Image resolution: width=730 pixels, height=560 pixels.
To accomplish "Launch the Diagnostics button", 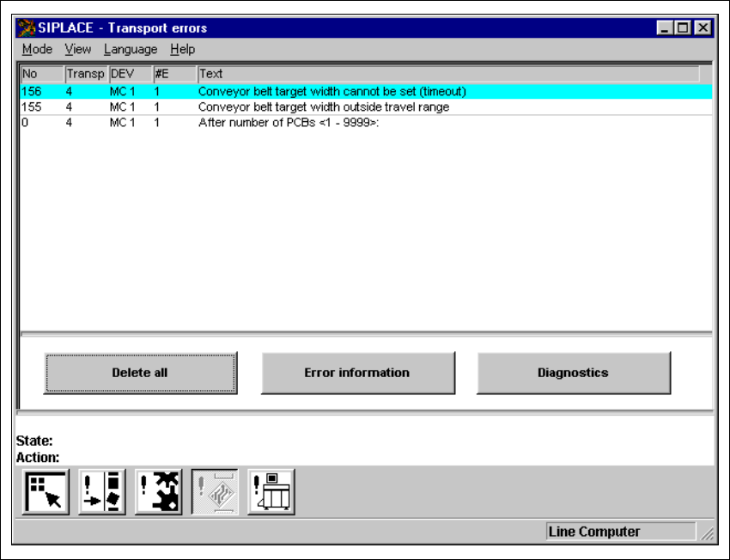I will pyautogui.click(x=574, y=373).
